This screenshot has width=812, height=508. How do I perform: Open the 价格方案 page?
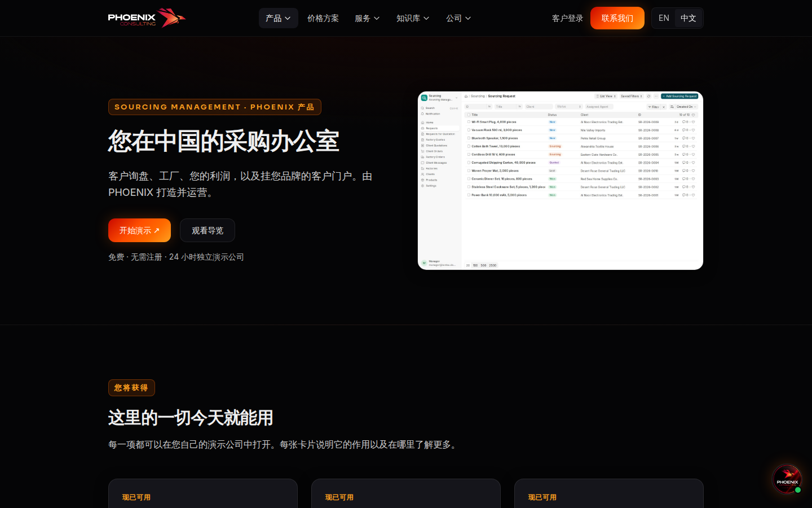click(323, 18)
